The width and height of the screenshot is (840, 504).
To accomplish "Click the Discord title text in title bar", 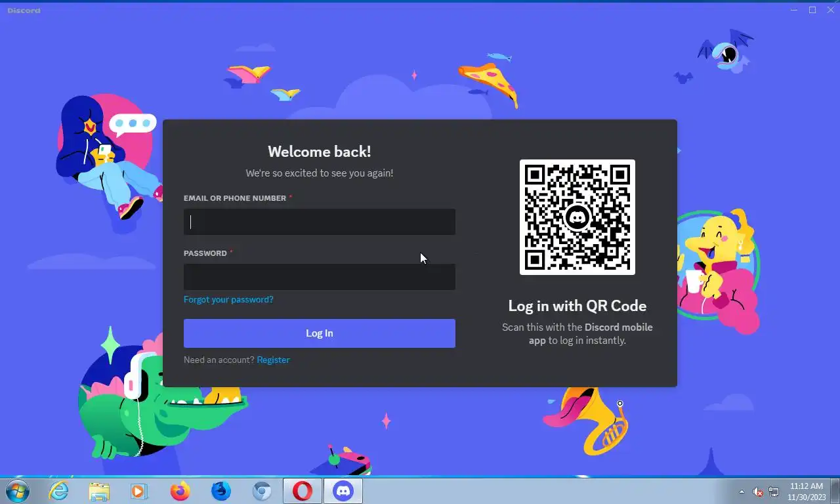I will pyautogui.click(x=24, y=10).
